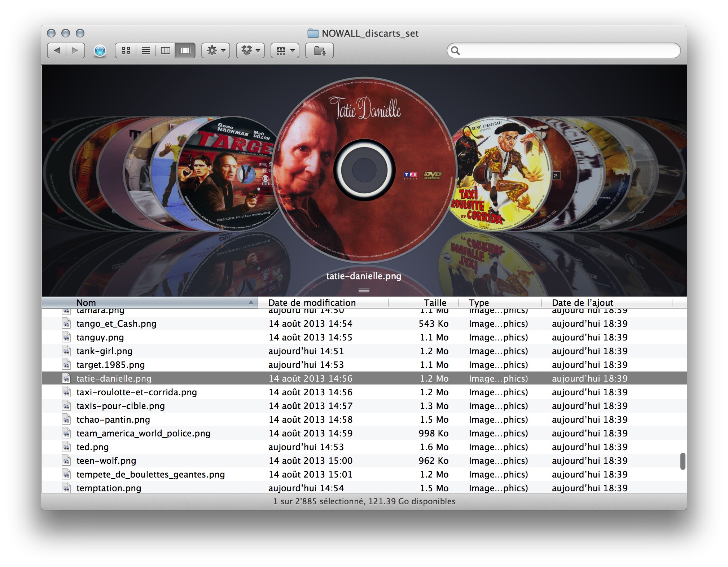This screenshot has width=728, height=567.
Task: Go back with the left arrow button
Action: (x=57, y=50)
